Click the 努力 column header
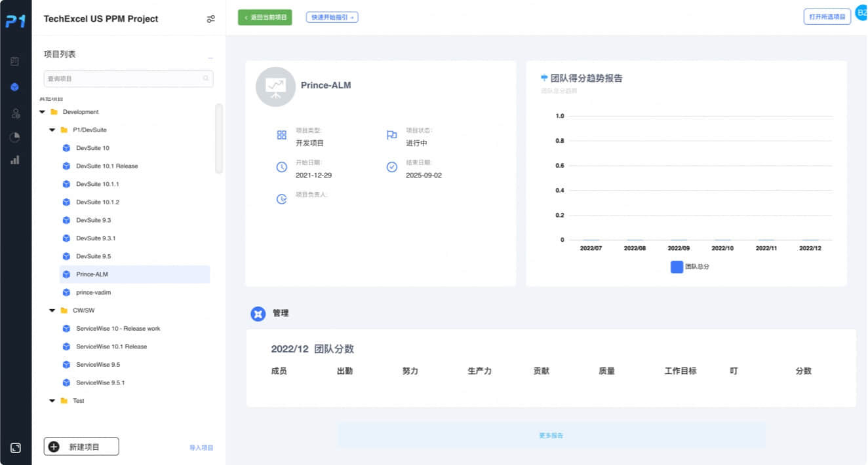 pyautogui.click(x=410, y=371)
